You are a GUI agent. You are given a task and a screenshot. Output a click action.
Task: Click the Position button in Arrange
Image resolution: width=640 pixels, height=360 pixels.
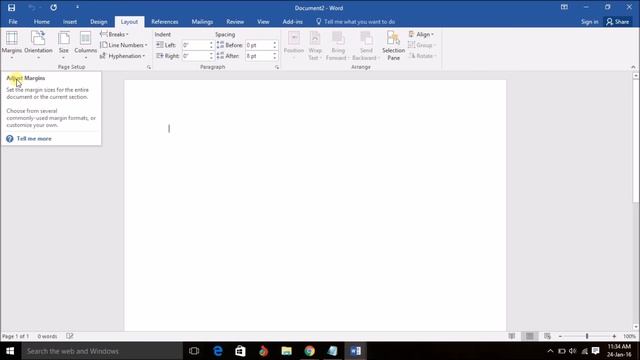(x=294, y=46)
